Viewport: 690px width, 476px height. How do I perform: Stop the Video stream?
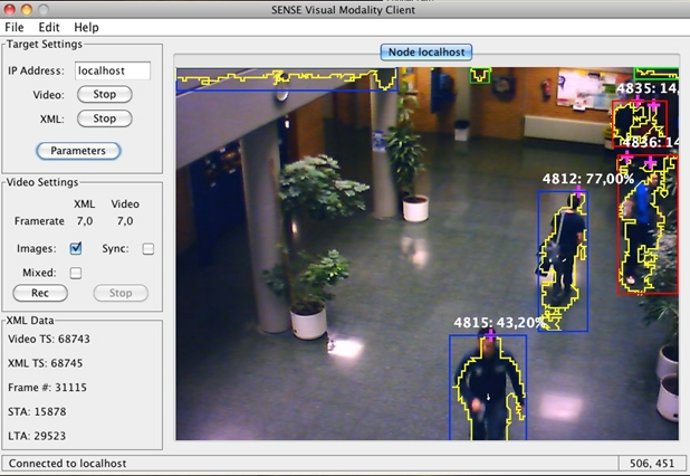[104, 94]
